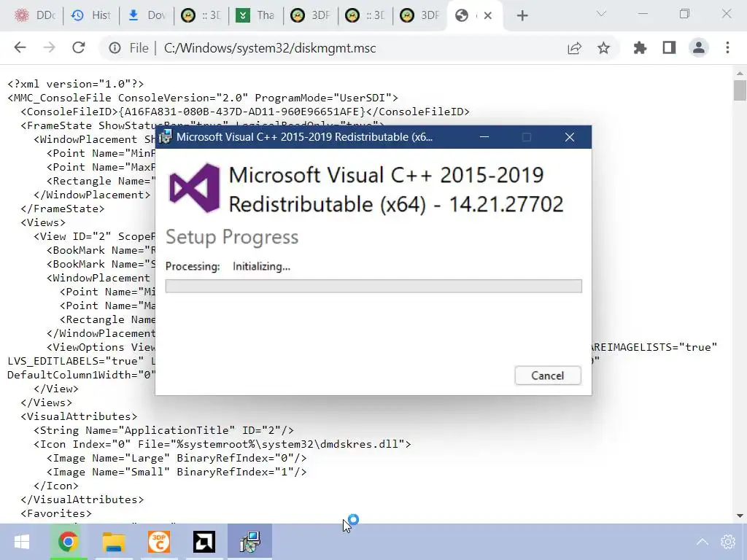Switch to the DDc tab
The width and height of the screenshot is (747, 560).
point(36,16)
